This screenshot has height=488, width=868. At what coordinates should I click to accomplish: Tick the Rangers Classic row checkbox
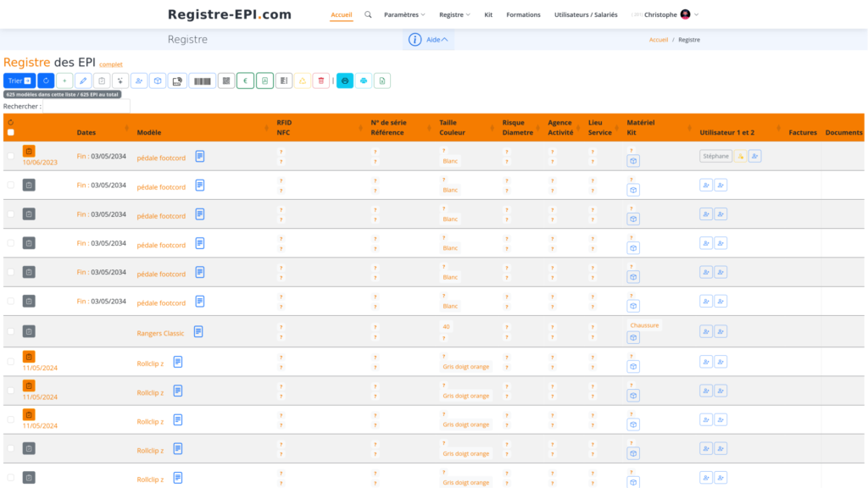10,331
